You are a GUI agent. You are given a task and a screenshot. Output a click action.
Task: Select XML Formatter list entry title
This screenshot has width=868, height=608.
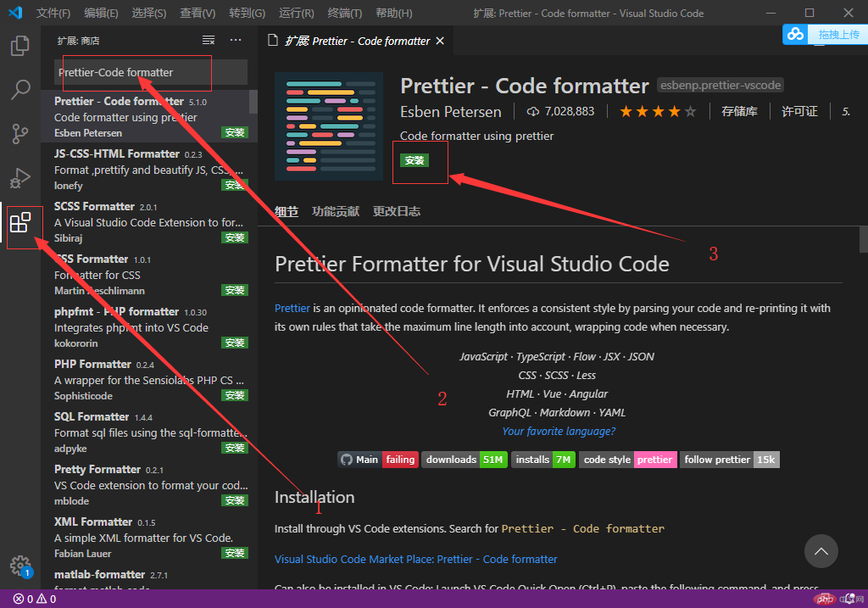(x=93, y=522)
